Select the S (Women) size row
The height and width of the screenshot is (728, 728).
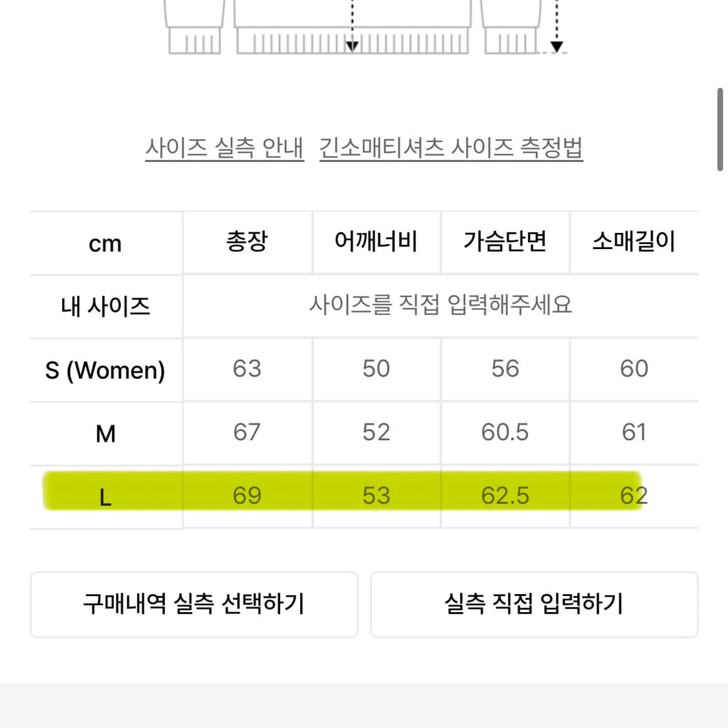(x=105, y=370)
